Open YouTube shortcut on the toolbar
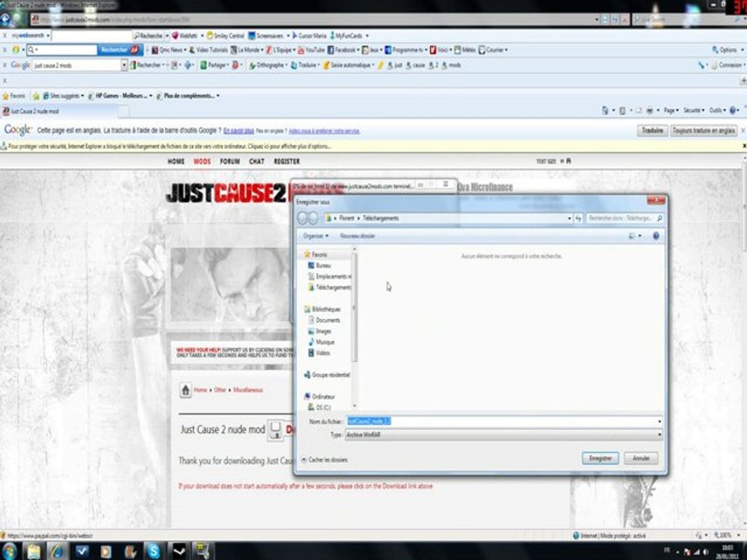The width and height of the screenshot is (747, 560). pos(310,50)
